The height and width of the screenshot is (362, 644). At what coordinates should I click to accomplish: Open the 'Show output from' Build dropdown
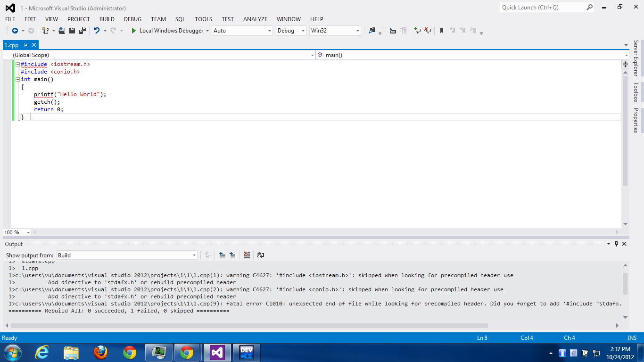126,255
